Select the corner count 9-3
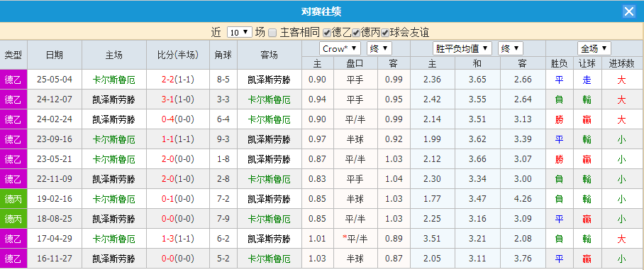This screenshot has height=270, width=644. coord(223,139)
